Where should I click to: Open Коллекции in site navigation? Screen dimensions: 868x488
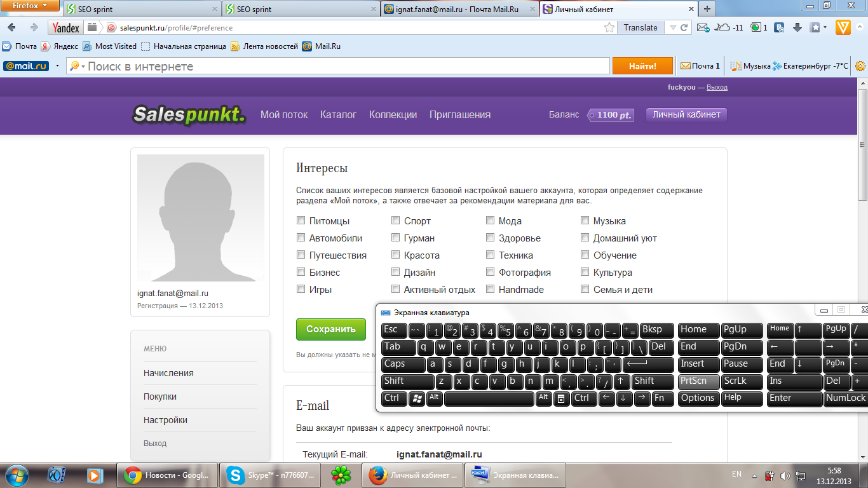pos(393,115)
